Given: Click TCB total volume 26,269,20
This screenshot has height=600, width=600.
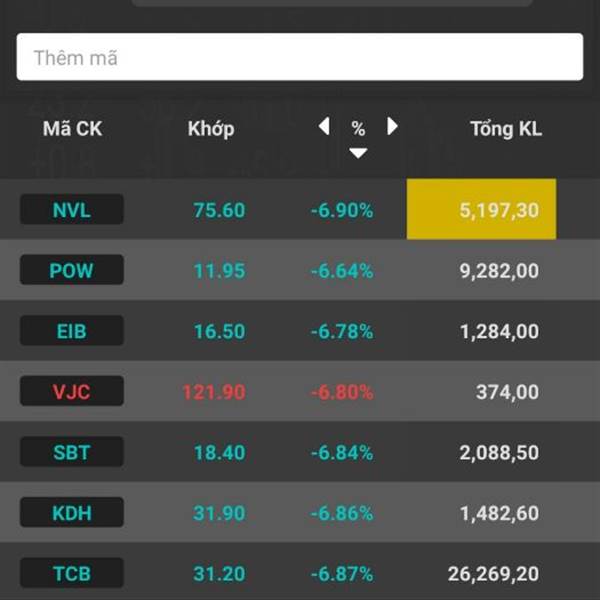Looking at the screenshot, I should click(493, 574).
